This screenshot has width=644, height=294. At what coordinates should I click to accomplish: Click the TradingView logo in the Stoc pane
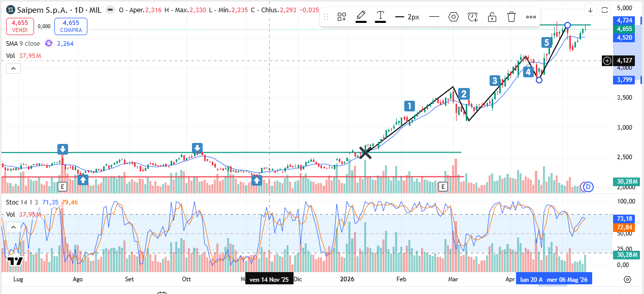15,261
